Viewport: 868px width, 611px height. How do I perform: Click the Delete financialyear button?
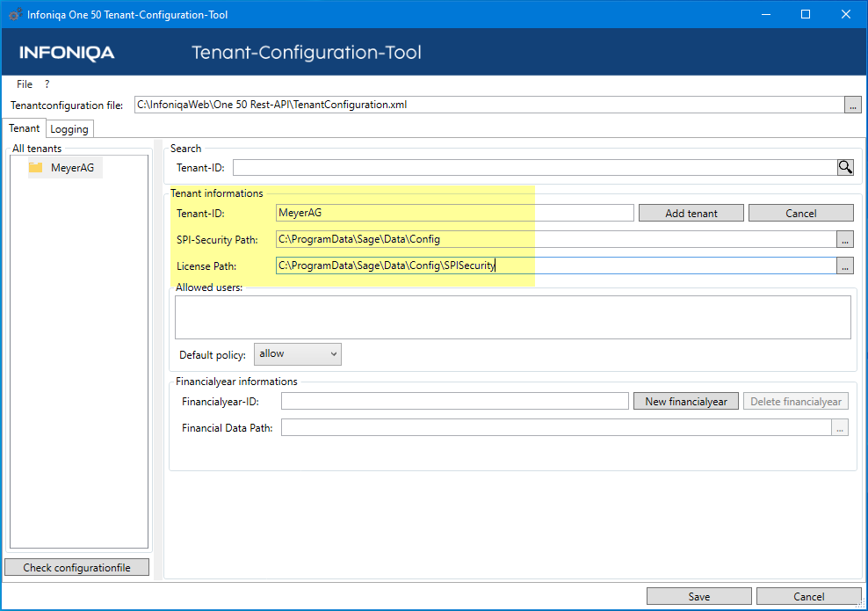click(x=795, y=402)
